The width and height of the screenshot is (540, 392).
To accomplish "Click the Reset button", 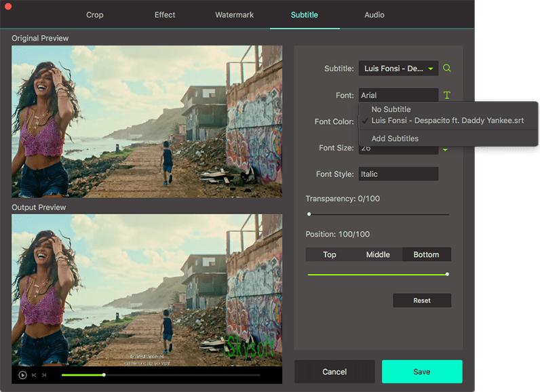I will 421,300.
